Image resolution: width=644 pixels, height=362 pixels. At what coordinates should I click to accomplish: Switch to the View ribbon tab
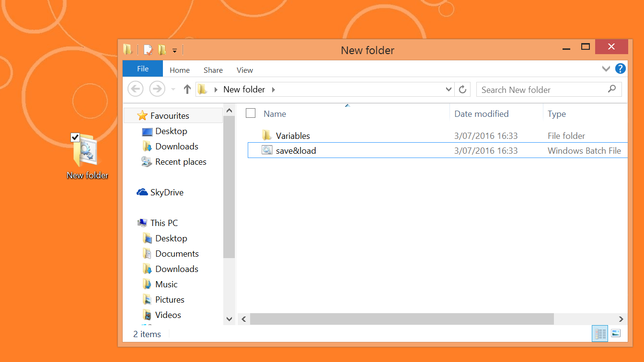click(x=244, y=70)
